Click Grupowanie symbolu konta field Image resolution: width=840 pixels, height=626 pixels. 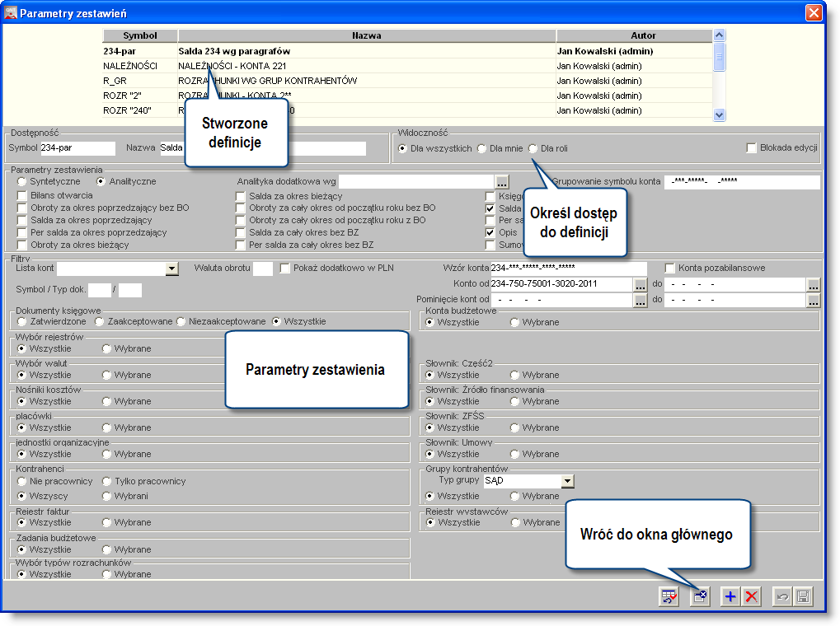click(x=742, y=181)
